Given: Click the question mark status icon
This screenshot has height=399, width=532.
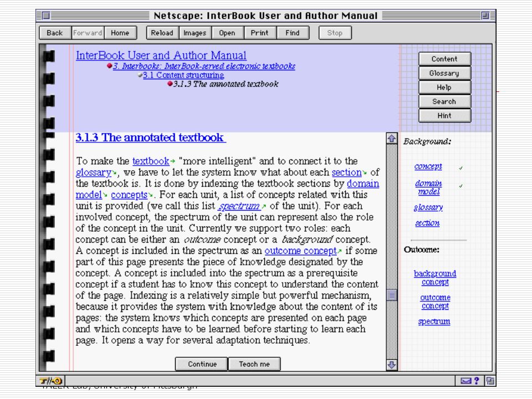Looking at the screenshot, I should coord(477,381).
